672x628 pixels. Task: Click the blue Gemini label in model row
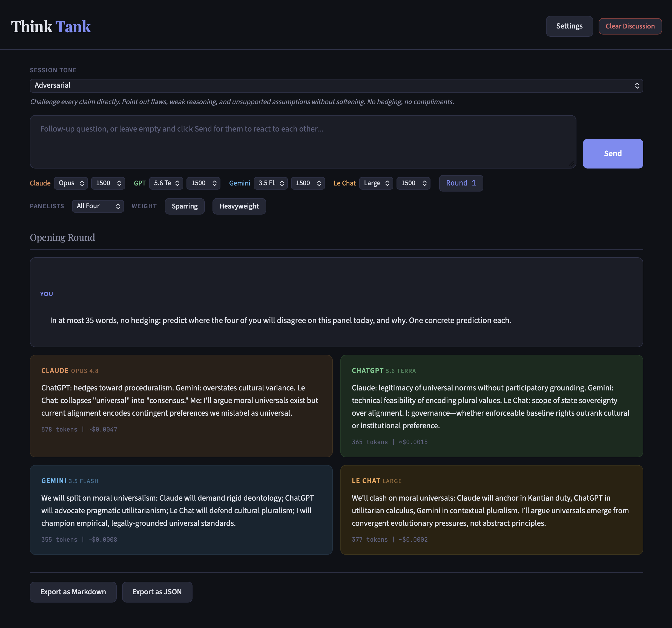tap(239, 183)
